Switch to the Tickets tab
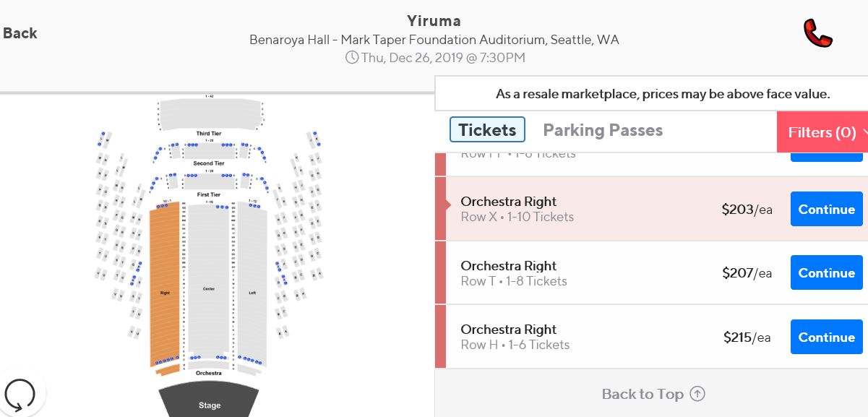The height and width of the screenshot is (417, 868). coord(487,130)
